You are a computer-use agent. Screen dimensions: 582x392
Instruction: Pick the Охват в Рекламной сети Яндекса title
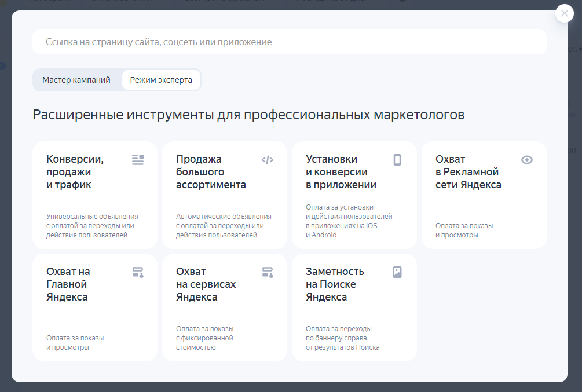(x=468, y=172)
